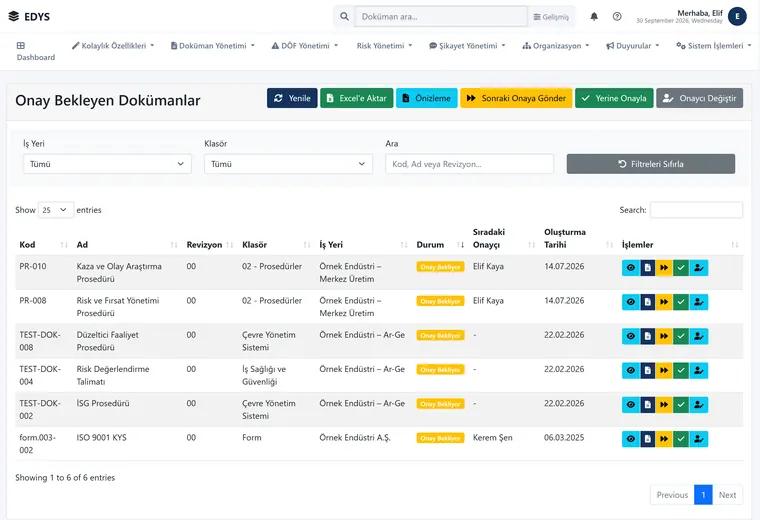View PR-010 document with eye icon
This screenshot has width=760, height=520.
tap(631, 268)
